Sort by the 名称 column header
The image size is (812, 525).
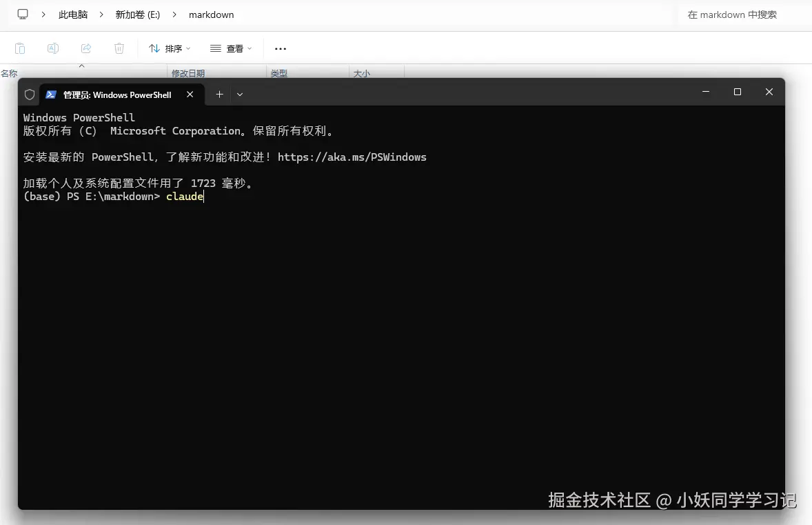[x=10, y=74]
